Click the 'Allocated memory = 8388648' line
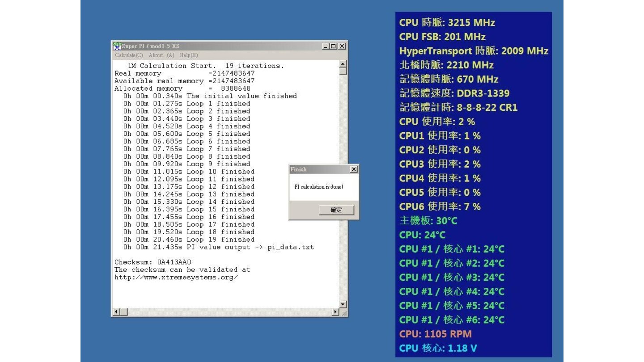644x362 pixels. (x=182, y=88)
